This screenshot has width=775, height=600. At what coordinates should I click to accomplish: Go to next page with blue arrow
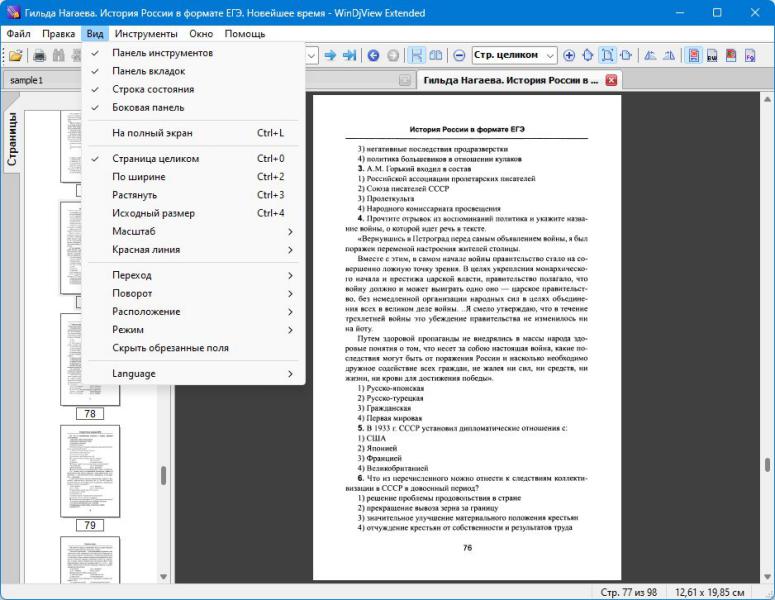(330, 55)
